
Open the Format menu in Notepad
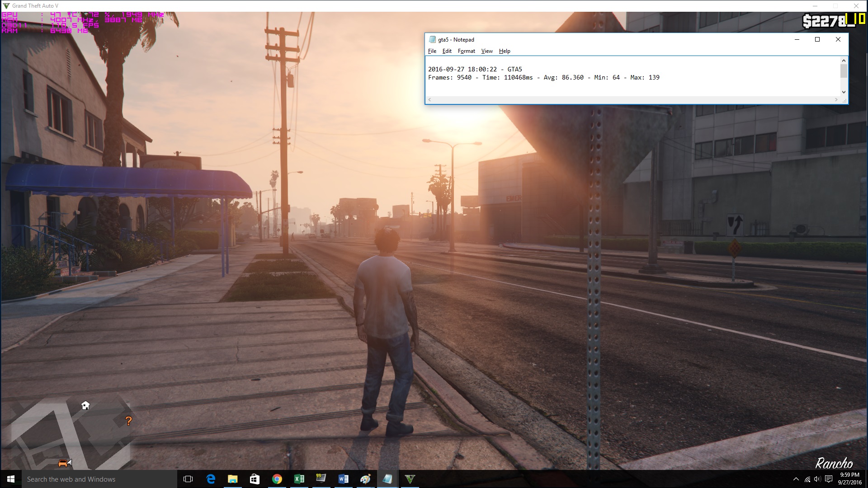(466, 51)
